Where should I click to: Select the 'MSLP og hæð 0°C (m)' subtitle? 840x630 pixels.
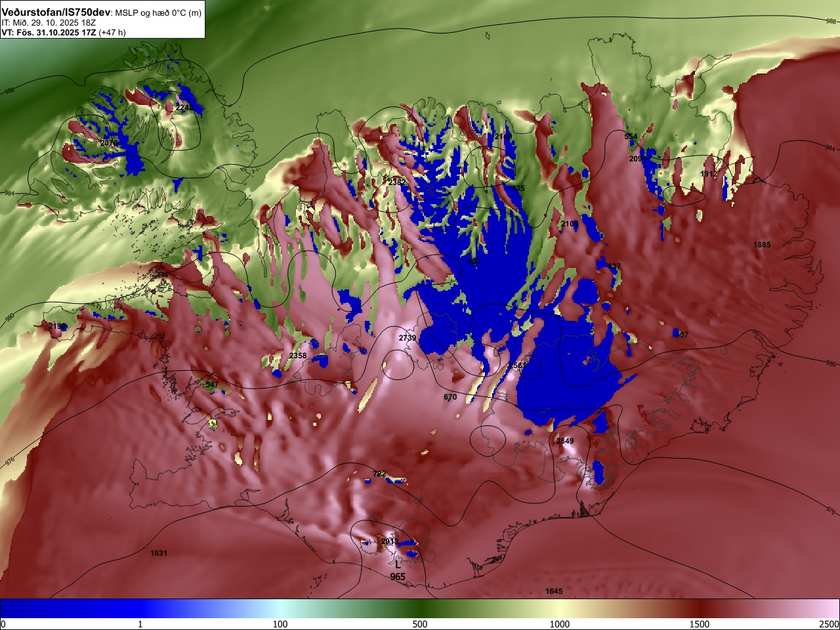click(x=159, y=12)
